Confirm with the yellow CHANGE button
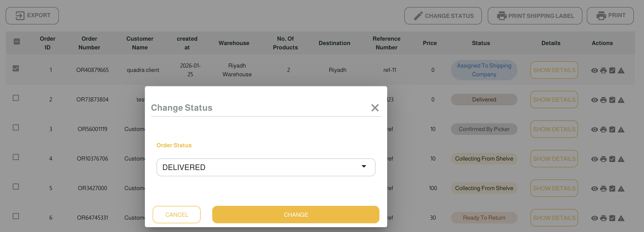The height and width of the screenshot is (232, 644). click(296, 215)
